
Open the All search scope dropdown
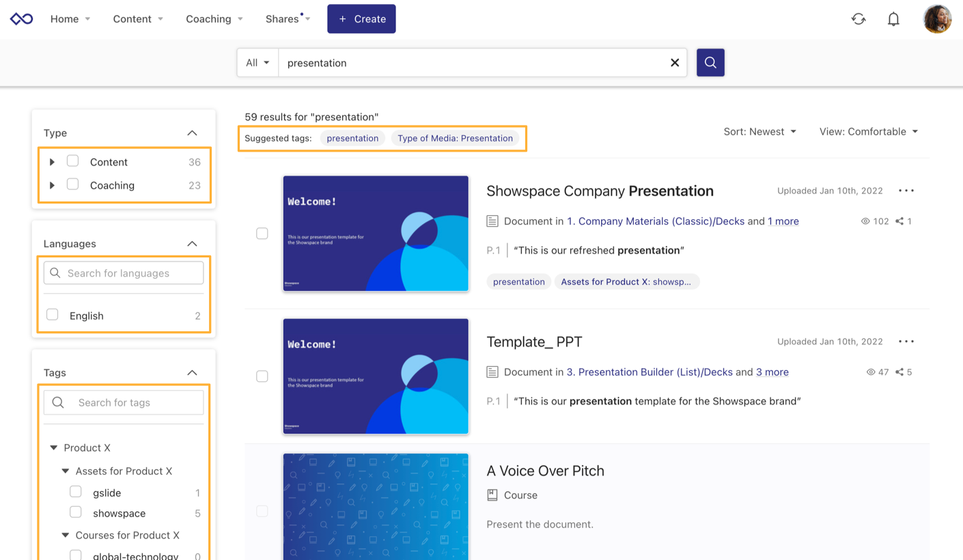[257, 63]
